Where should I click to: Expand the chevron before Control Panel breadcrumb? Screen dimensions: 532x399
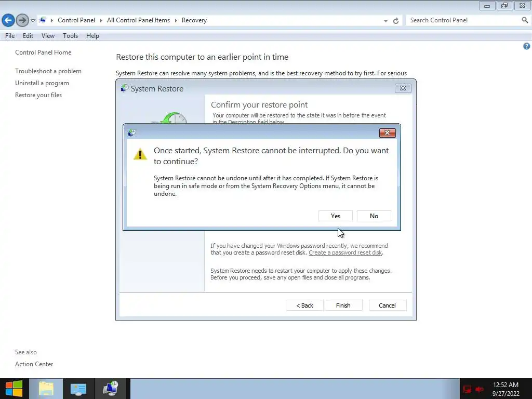[x=52, y=20]
